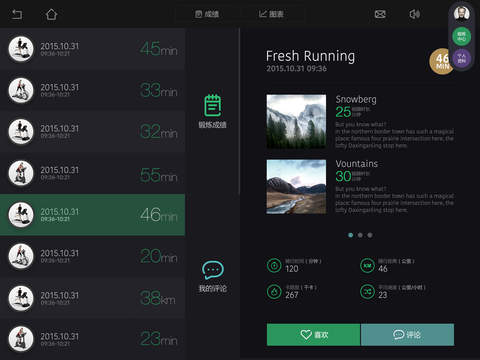
Task: Go to the third carousel page dot
Action: [x=370, y=235]
